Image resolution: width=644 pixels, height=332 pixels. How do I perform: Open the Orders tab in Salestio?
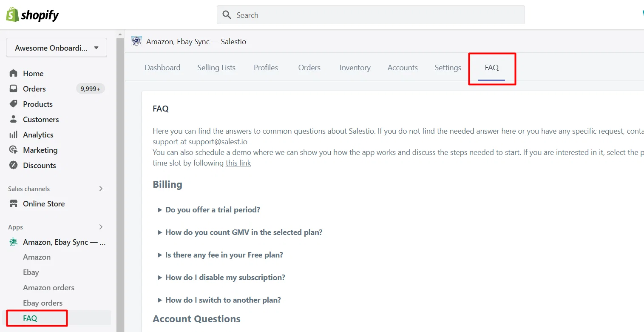pos(309,68)
